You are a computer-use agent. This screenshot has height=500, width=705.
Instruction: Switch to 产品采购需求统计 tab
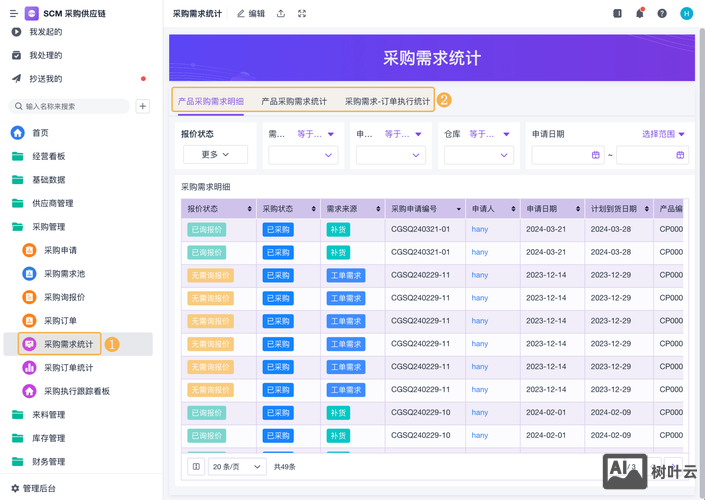(x=294, y=101)
